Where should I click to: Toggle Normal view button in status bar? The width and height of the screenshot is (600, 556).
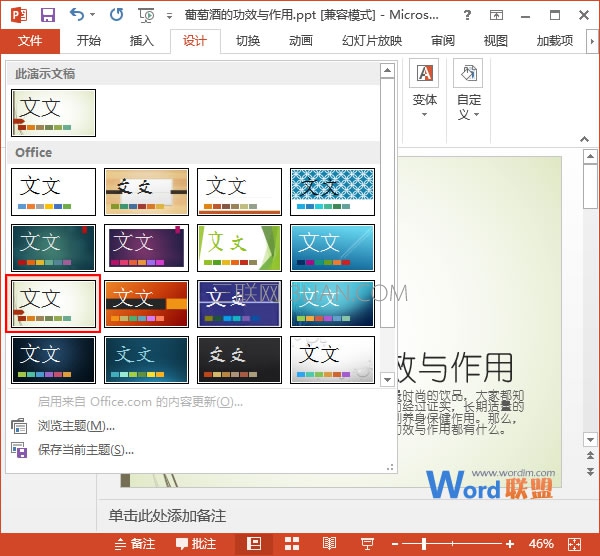tap(254, 543)
